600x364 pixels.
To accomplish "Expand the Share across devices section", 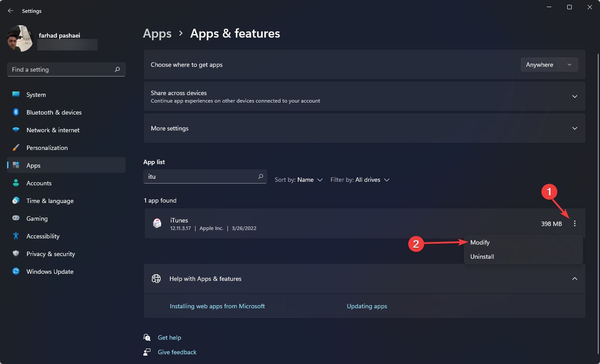I will 574,96.
